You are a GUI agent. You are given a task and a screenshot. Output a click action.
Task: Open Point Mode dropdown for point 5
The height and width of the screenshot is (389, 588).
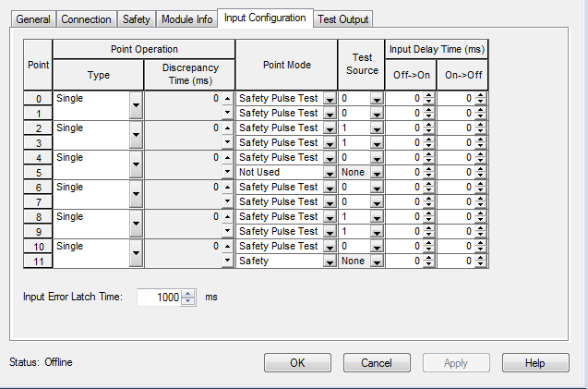pyautogui.click(x=330, y=173)
